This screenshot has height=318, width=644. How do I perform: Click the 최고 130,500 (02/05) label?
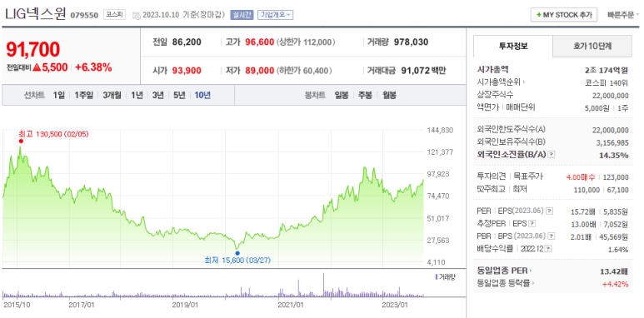(x=53, y=134)
